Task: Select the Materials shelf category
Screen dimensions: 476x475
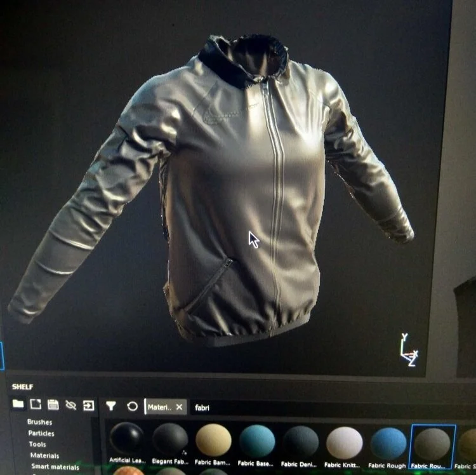Action: pos(44,455)
